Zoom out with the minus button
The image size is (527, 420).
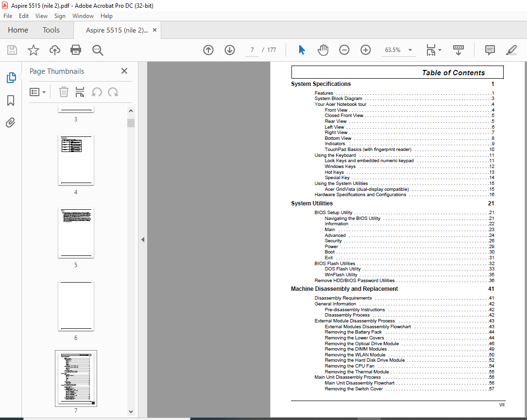[344, 50]
